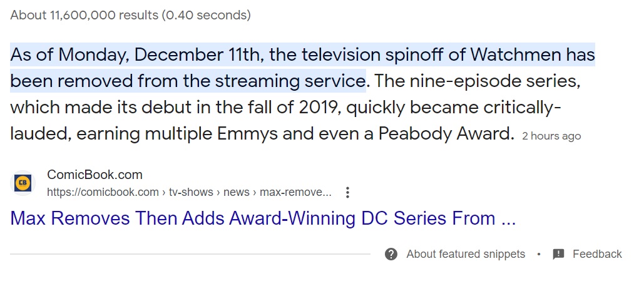Click the question mark help icon
This screenshot has width=644, height=281.
point(391,254)
